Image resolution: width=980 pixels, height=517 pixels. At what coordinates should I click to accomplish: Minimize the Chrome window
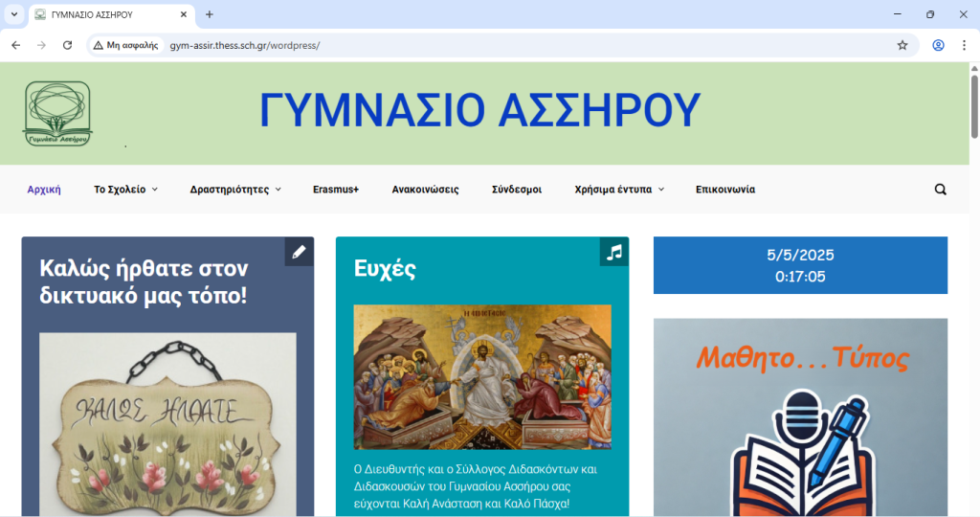pos(898,14)
